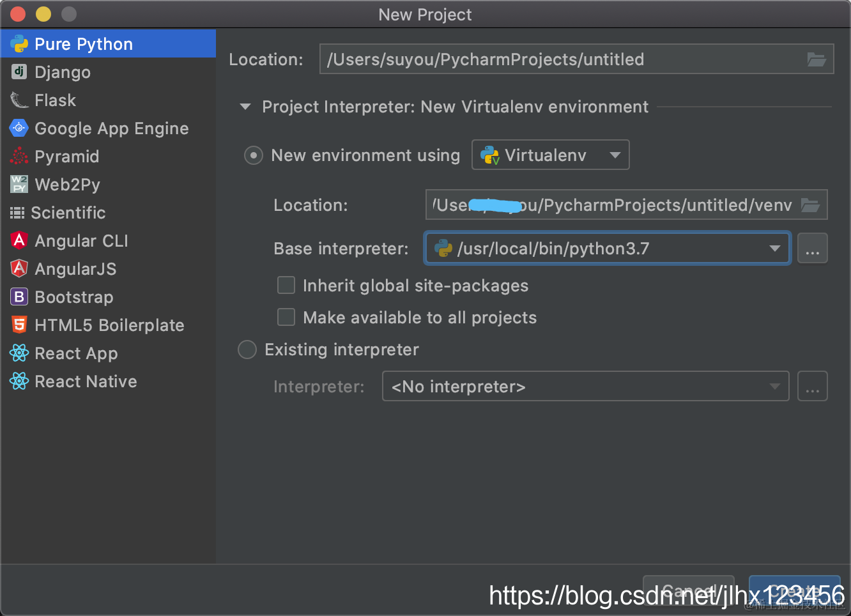Browse for the project location folder
Image resolution: width=851 pixels, height=616 pixels.
(x=816, y=59)
